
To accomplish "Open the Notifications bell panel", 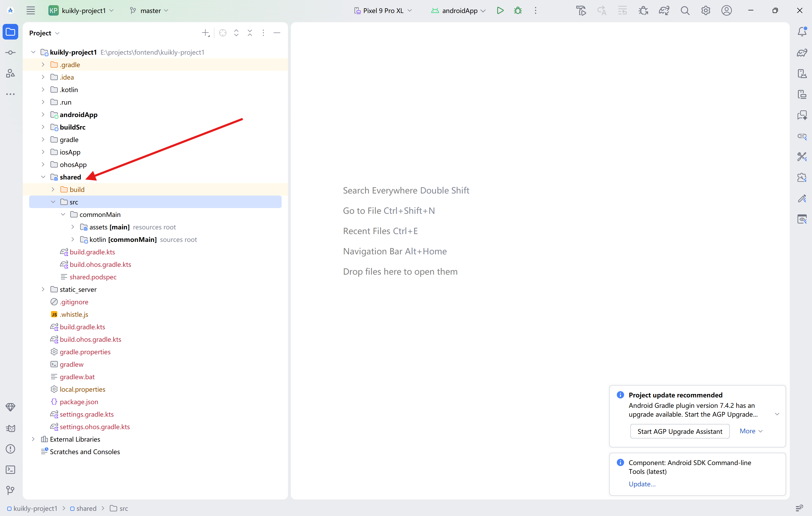I will coord(802,32).
